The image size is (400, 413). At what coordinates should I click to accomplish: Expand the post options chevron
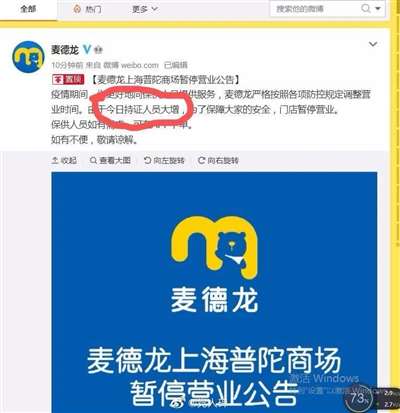[x=373, y=44]
